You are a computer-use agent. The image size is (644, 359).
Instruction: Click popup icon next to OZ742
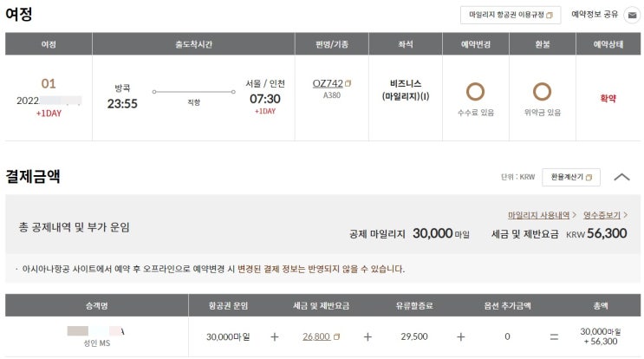click(x=348, y=84)
